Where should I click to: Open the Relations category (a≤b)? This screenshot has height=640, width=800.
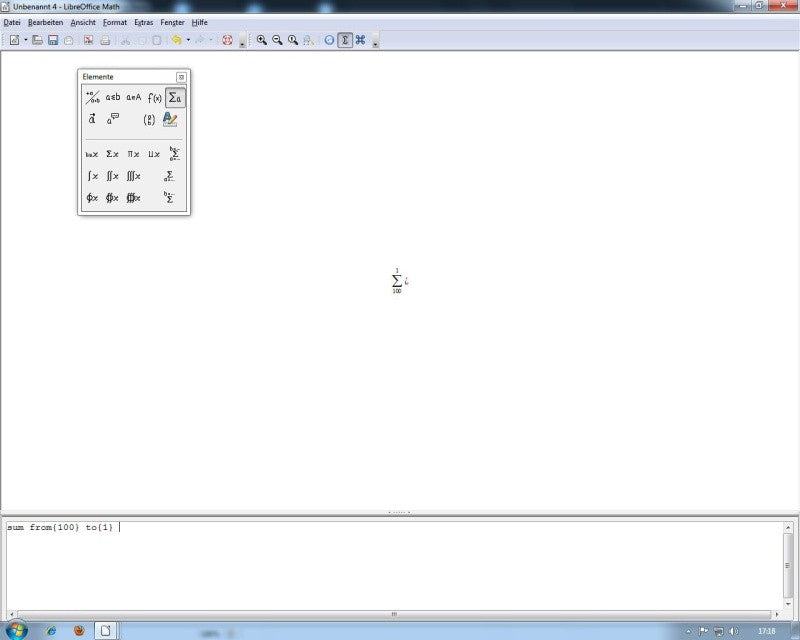113,97
